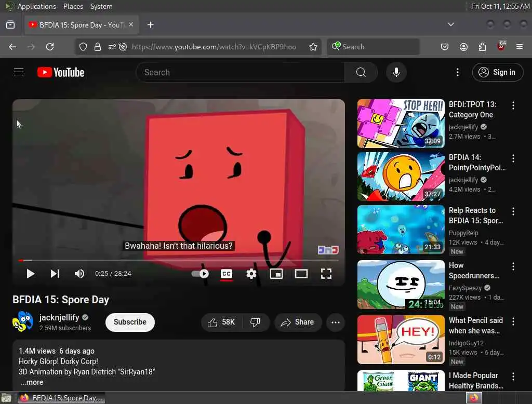
Task: Toggle the autoplay switch in player
Action: pyautogui.click(x=200, y=274)
